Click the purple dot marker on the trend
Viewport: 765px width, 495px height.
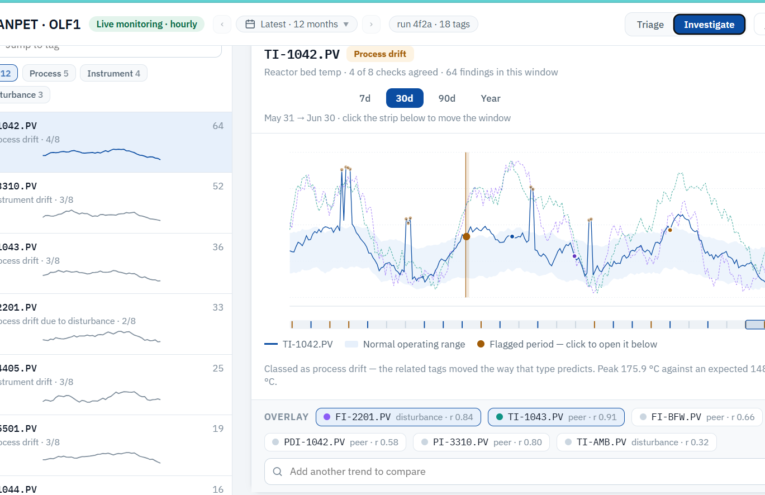(x=574, y=256)
